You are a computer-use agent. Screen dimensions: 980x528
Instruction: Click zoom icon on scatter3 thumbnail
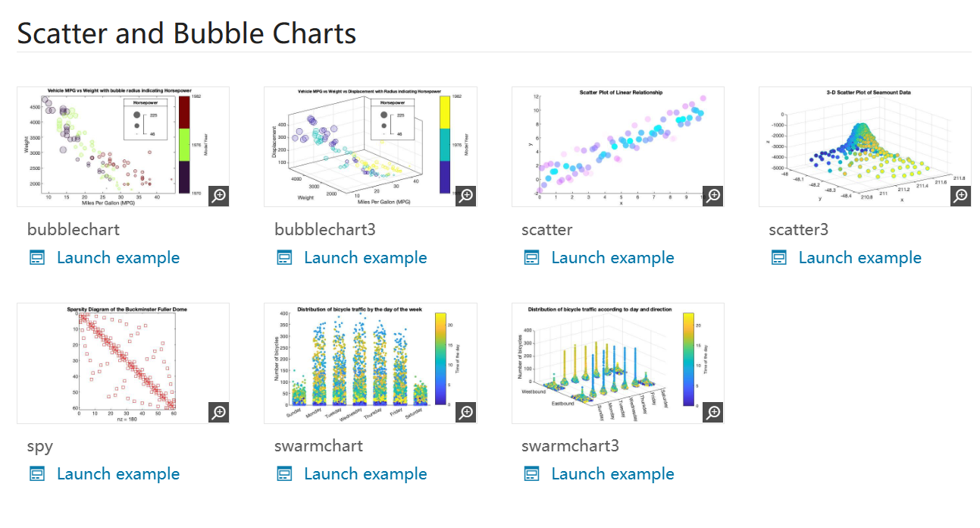960,196
